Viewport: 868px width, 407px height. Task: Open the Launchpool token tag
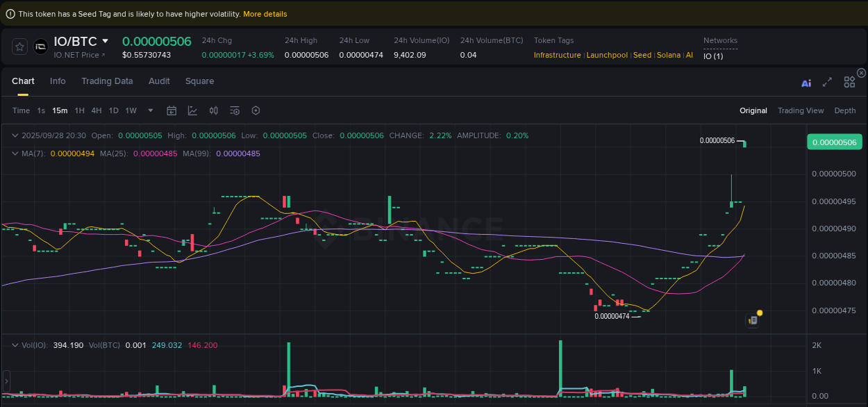tap(607, 55)
